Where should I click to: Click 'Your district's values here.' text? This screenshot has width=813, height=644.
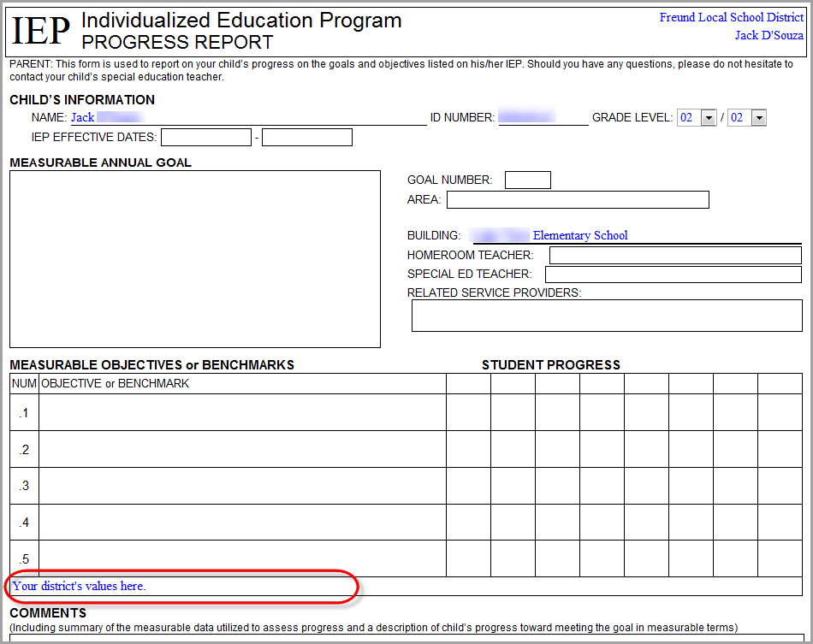[x=80, y=587]
